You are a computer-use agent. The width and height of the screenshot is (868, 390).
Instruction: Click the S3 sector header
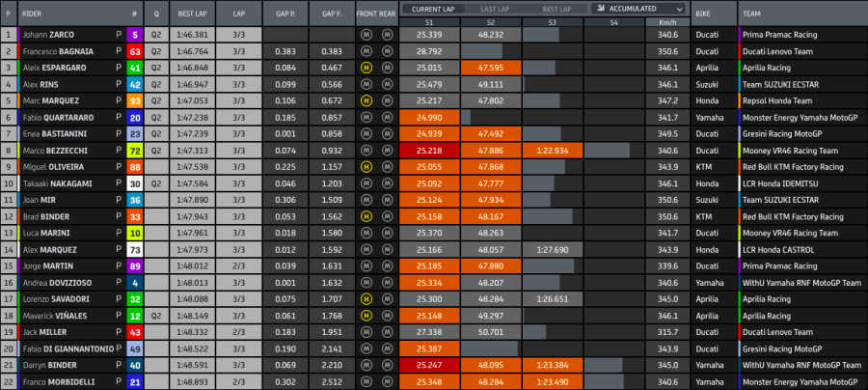[553, 22]
